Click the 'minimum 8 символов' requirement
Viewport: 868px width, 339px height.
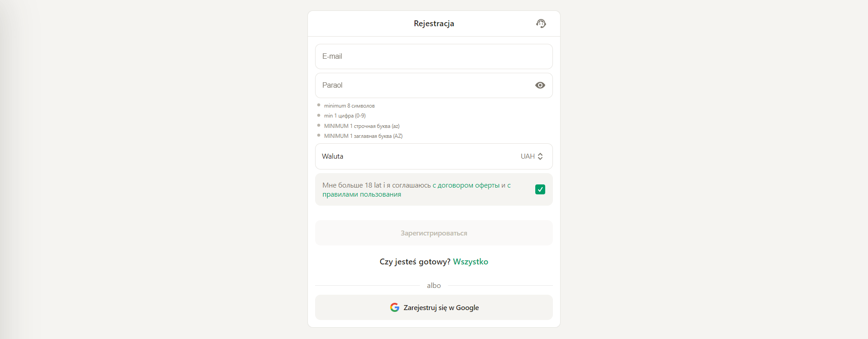(349, 106)
